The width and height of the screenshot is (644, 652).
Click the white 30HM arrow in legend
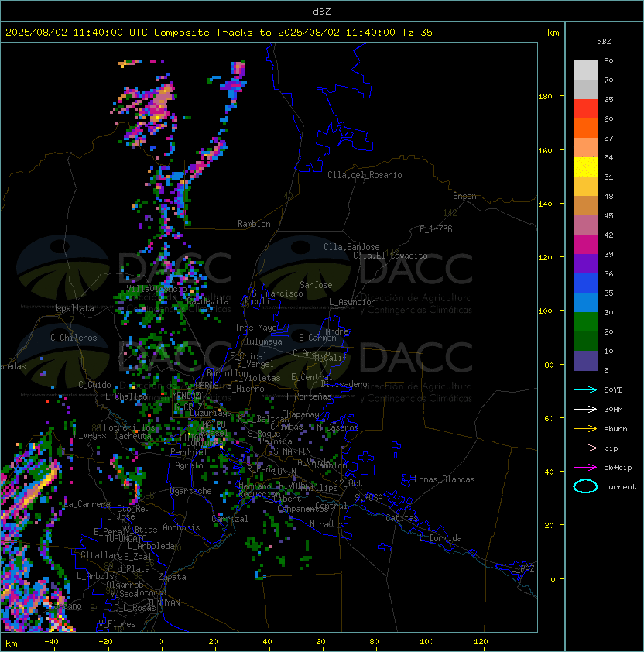pyautogui.click(x=585, y=409)
